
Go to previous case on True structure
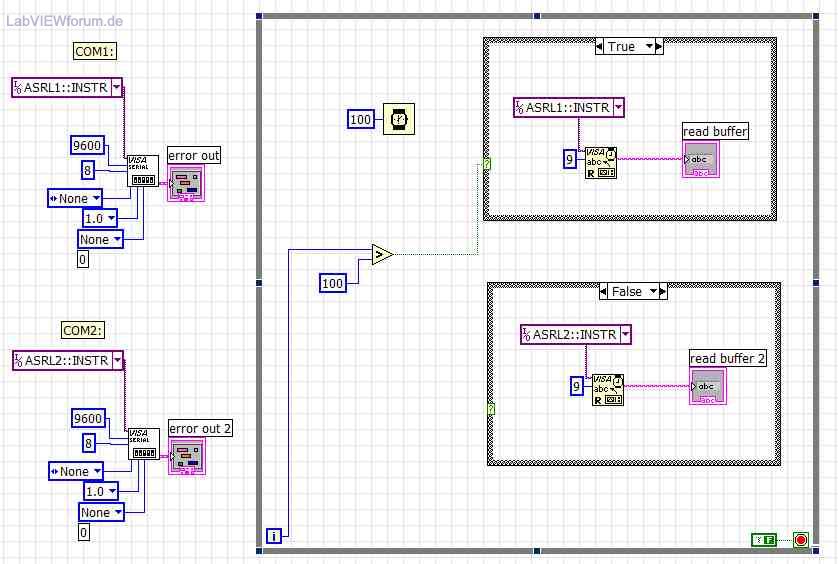[x=599, y=47]
